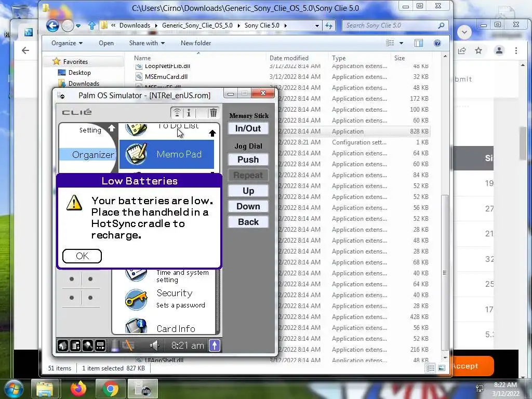Click the Explorer help icon

[x=437, y=43]
